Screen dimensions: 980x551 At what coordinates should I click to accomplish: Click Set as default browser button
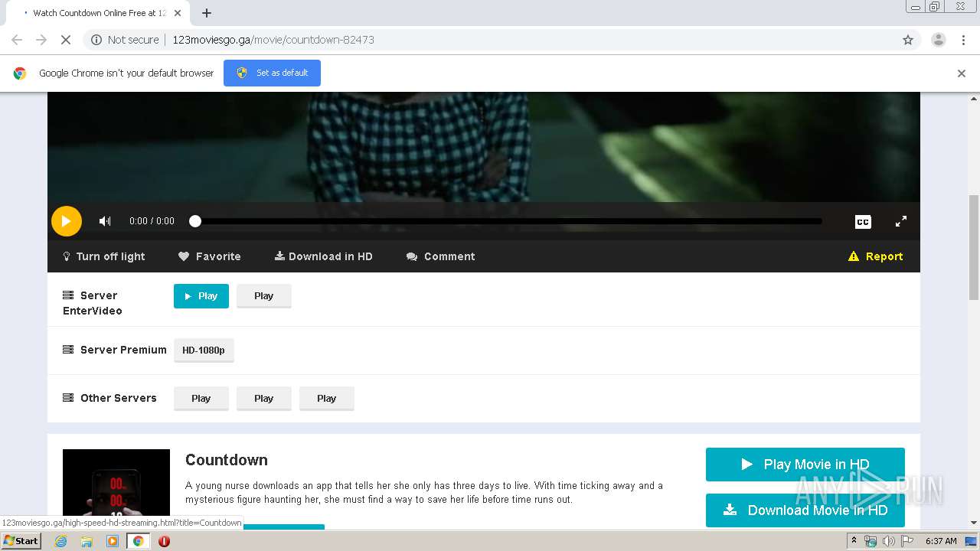pos(272,73)
